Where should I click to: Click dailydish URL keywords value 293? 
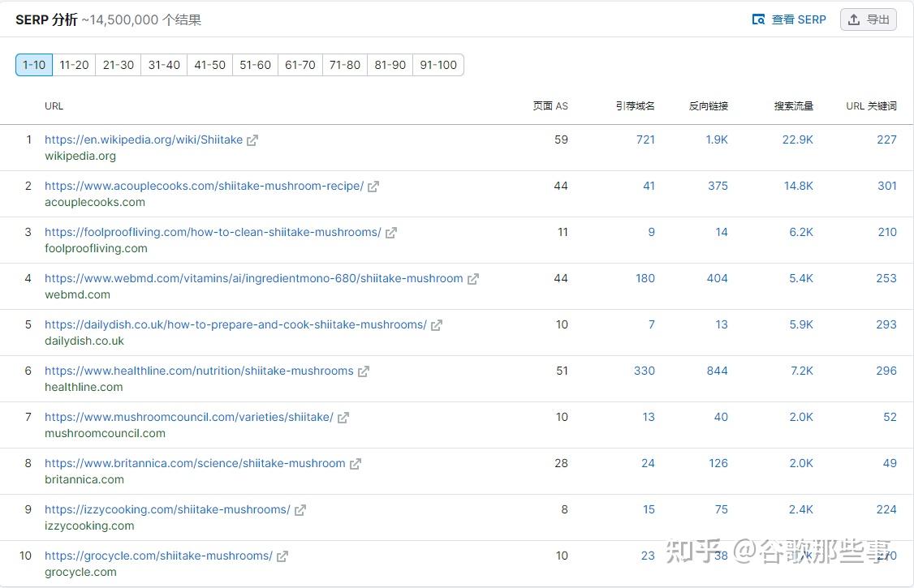coord(886,325)
